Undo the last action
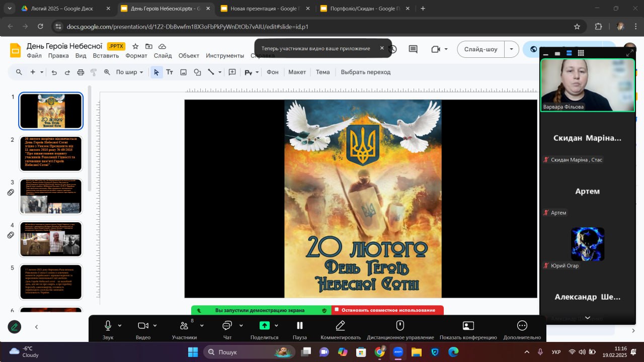The height and width of the screenshot is (362, 644). point(54,72)
